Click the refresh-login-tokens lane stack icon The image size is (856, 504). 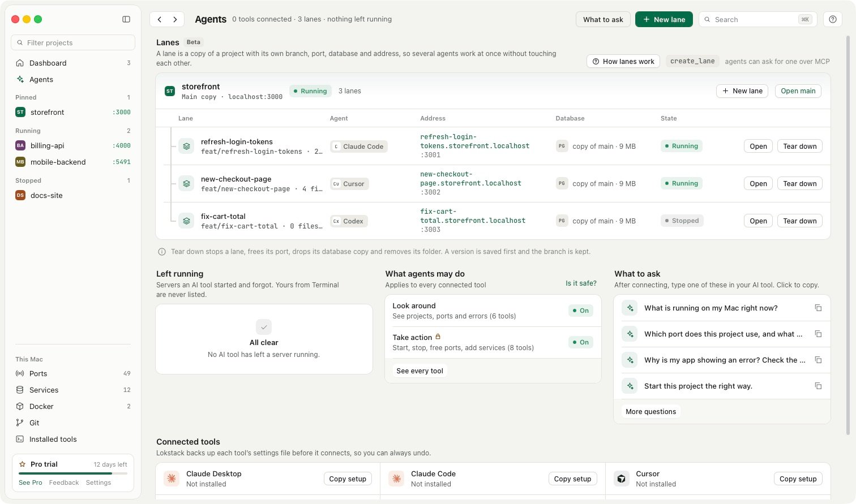click(x=186, y=146)
